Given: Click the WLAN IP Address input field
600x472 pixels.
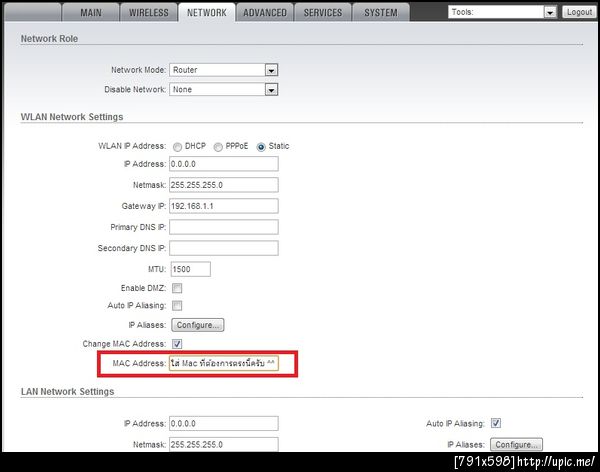Looking at the screenshot, I should (224, 164).
